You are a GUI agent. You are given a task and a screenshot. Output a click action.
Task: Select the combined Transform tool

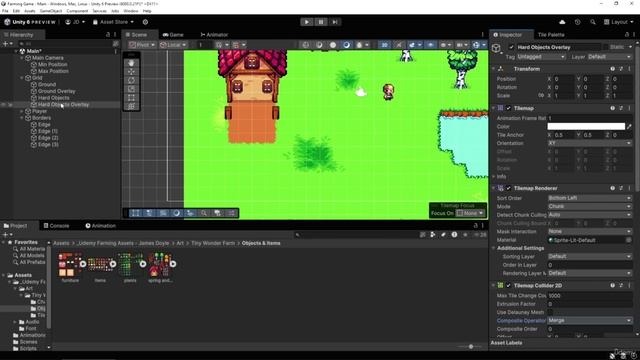[x=131, y=106]
